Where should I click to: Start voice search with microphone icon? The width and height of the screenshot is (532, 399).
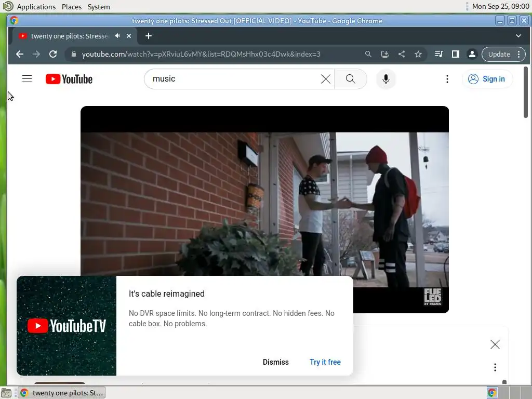pyautogui.click(x=386, y=79)
